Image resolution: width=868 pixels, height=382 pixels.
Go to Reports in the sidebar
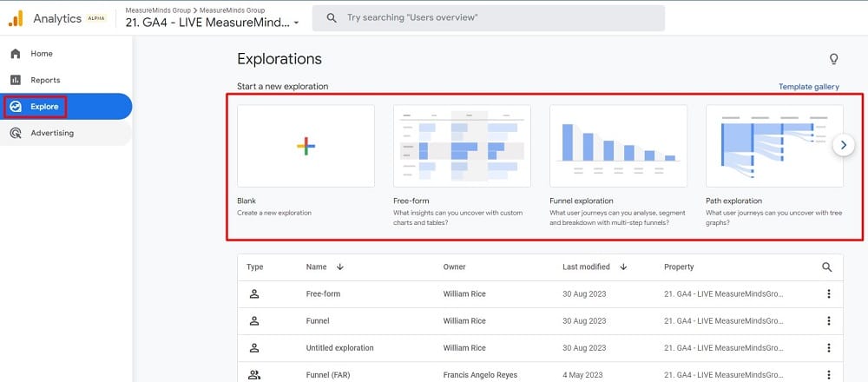tap(45, 80)
